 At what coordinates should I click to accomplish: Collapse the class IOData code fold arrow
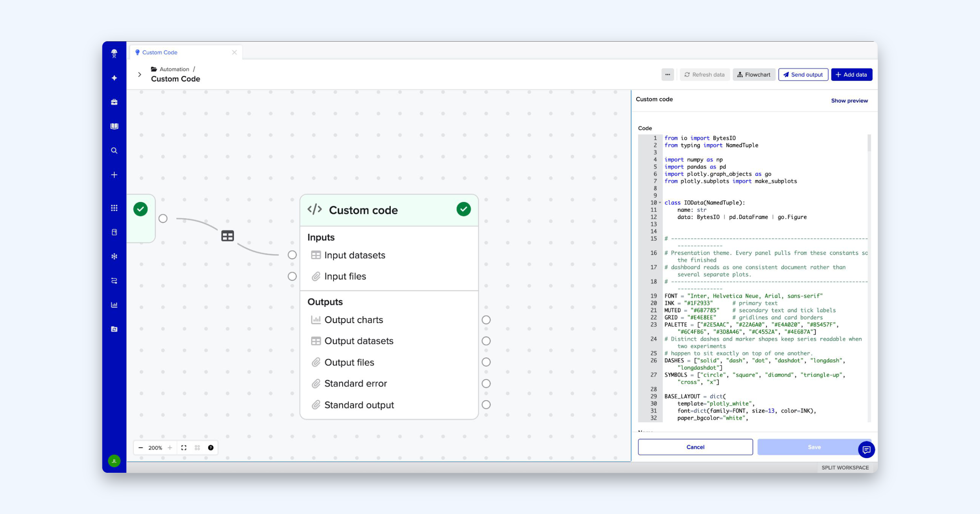(x=660, y=203)
